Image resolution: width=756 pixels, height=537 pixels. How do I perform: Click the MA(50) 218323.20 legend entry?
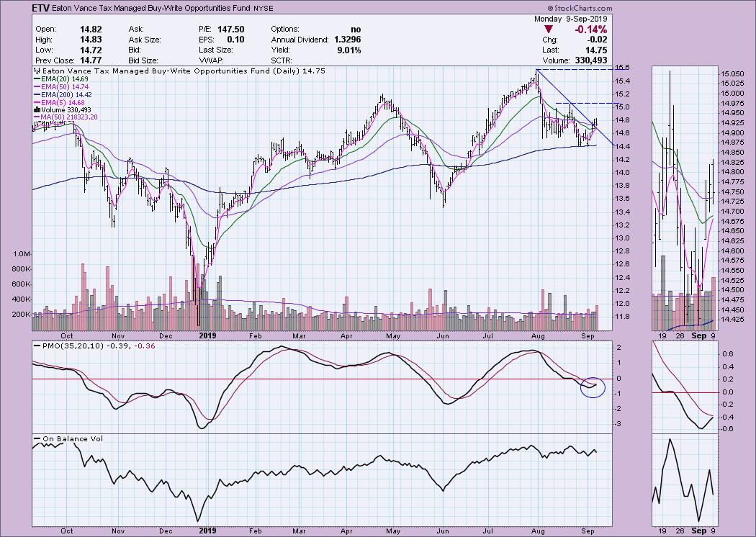tap(69, 117)
